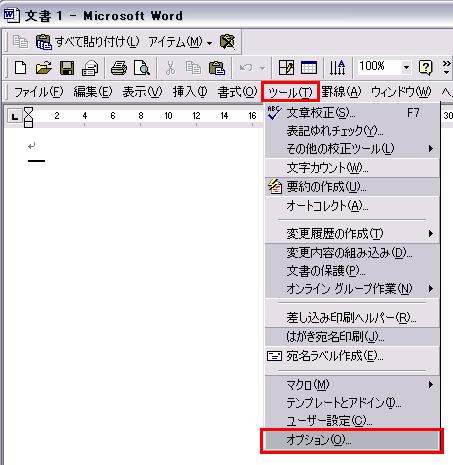
Task: Open the 挿入(I) menu
Action: pyautogui.click(x=190, y=92)
